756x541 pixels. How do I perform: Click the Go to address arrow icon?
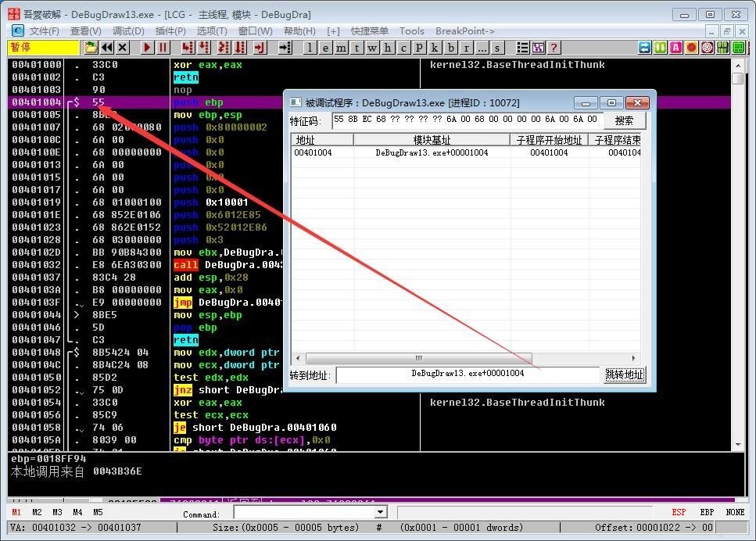tap(285, 47)
